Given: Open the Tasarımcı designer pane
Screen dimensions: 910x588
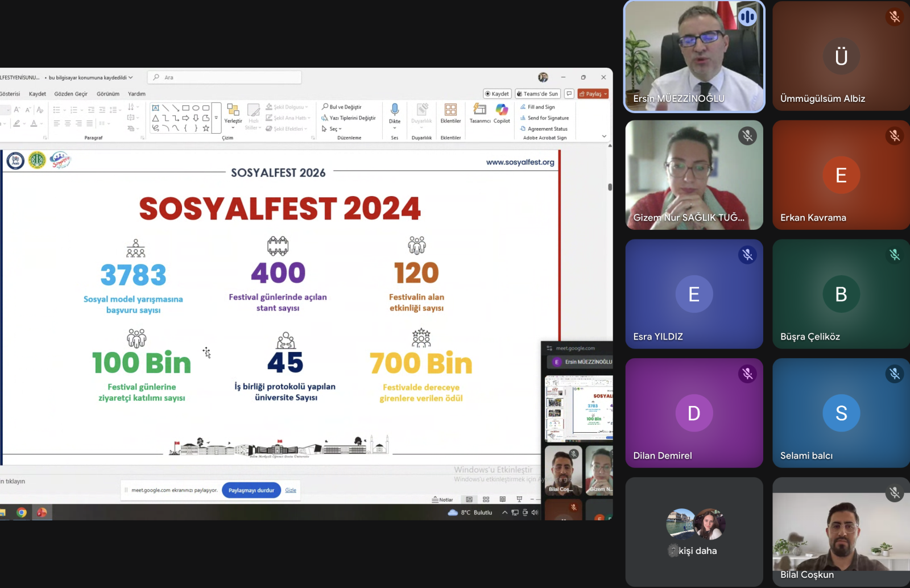Looking at the screenshot, I should (x=479, y=110).
